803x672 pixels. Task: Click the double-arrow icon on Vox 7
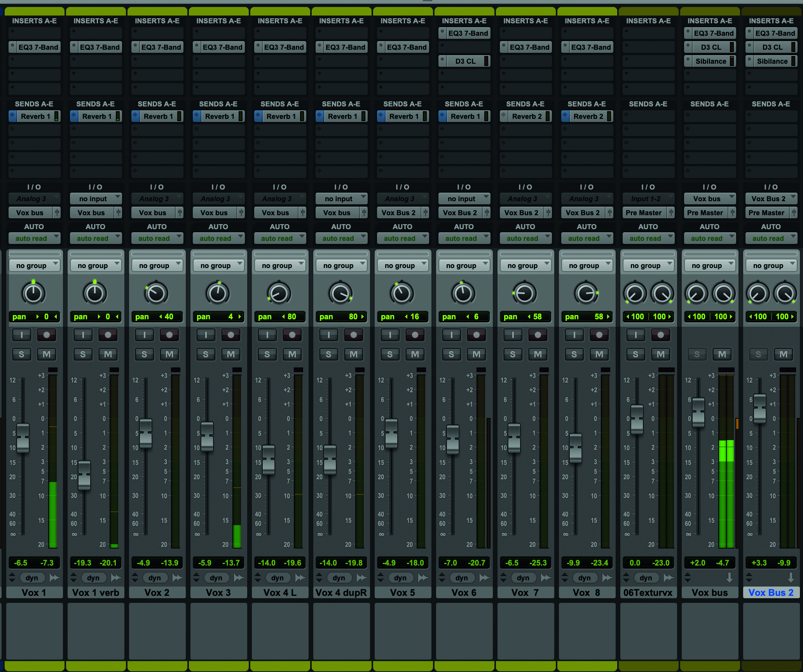coord(546,578)
